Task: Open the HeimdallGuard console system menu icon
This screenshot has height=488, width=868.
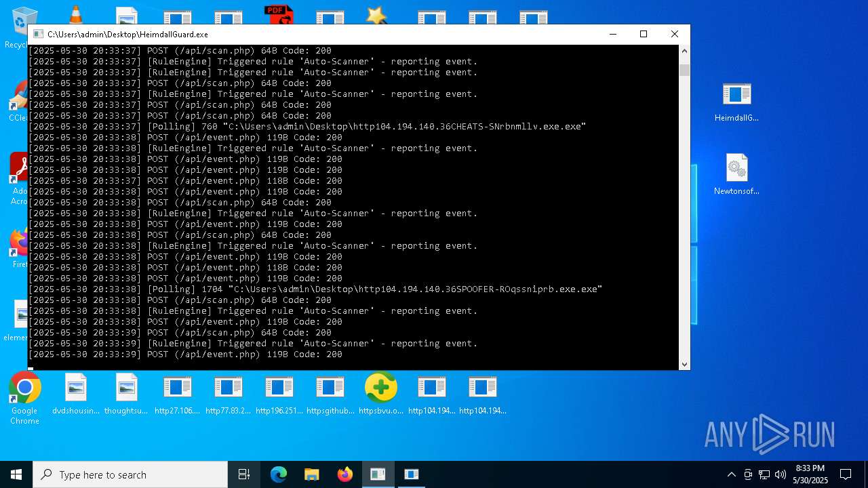Action: pyautogui.click(x=39, y=34)
